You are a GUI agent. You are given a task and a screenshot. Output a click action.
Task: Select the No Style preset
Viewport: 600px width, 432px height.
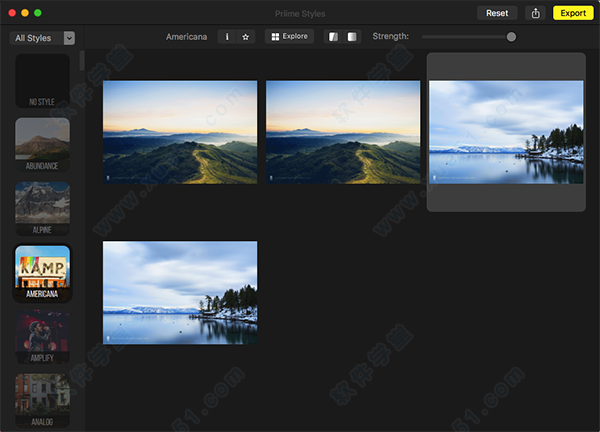(42, 80)
